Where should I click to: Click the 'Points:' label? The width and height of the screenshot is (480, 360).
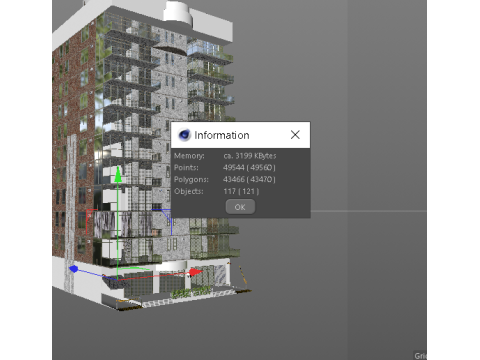tap(186, 167)
